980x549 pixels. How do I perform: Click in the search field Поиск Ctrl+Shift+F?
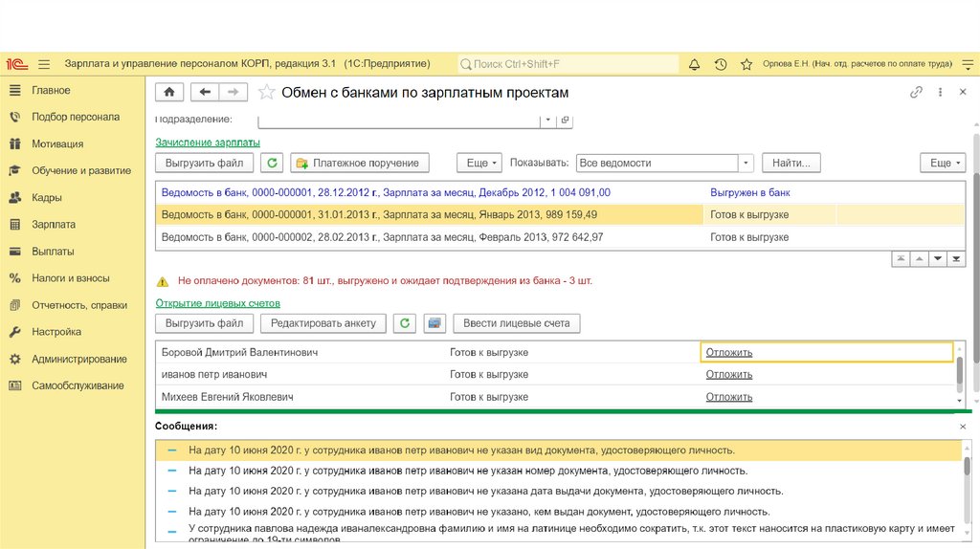click(x=568, y=64)
